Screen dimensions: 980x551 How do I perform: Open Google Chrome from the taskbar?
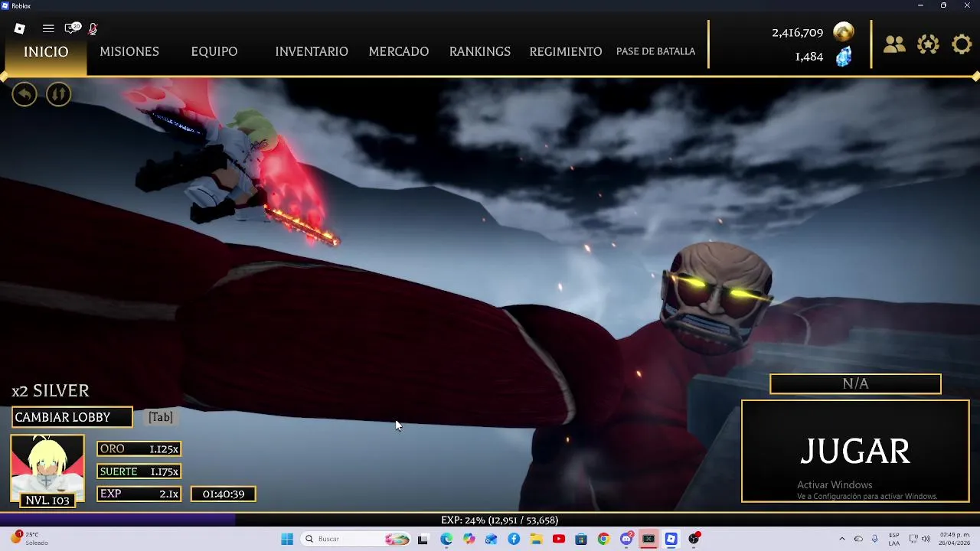tap(603, 539)
